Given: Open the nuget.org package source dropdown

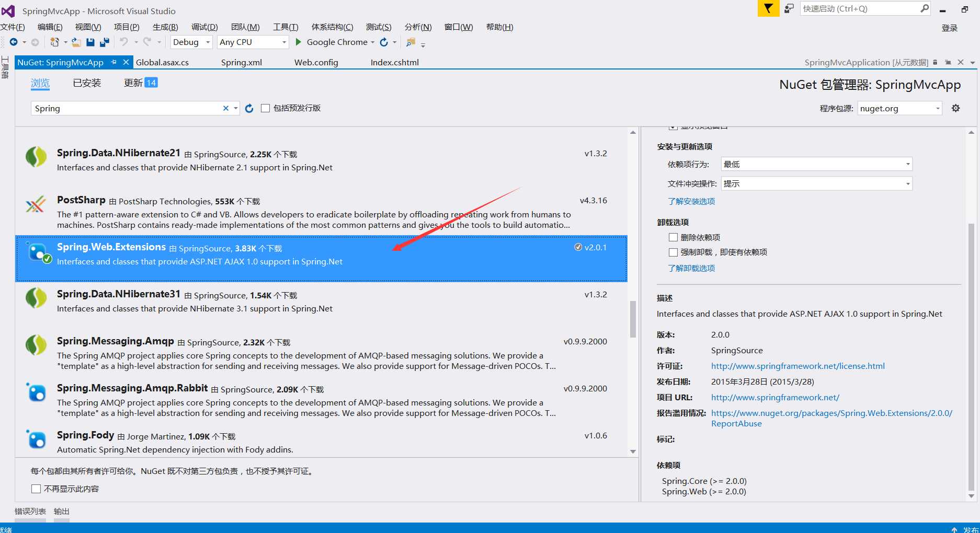Looking at the screenshot, I should [x=900, y=108].
